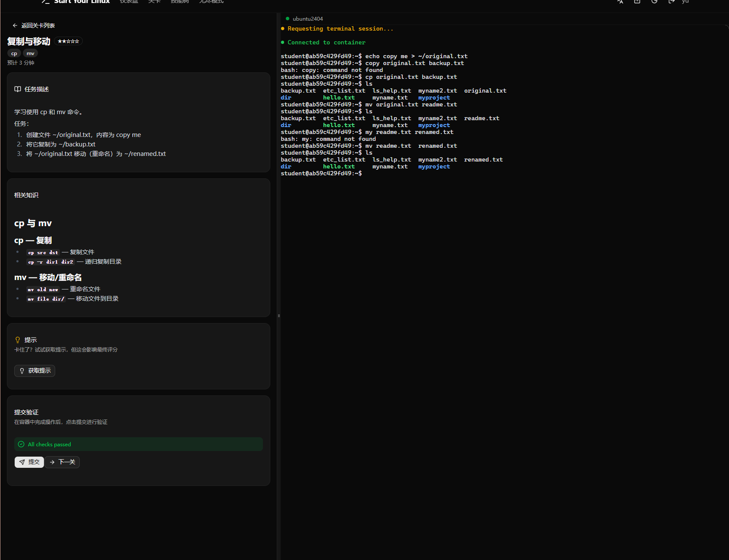Click 'mv original.txt readme.txt' command line
The height and width of the screenshot is (560, 729).
(x=411, y=104)
